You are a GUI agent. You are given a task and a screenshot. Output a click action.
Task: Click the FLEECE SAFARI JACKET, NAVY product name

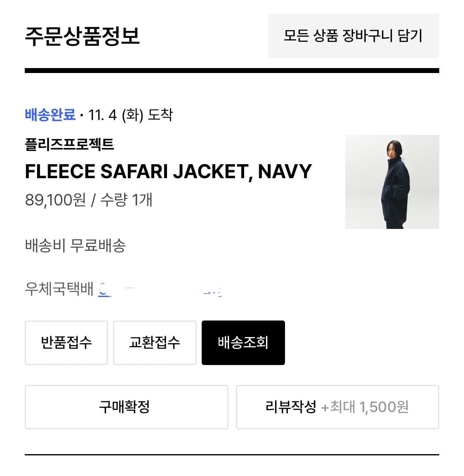click(x=168, y=171)
